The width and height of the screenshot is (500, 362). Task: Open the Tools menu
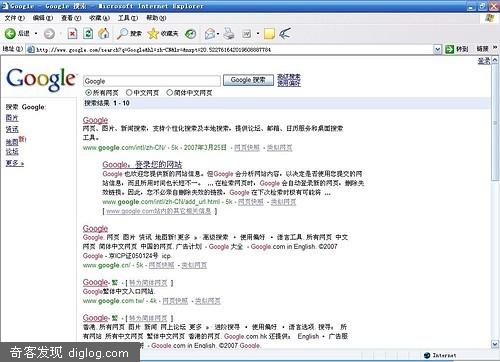click(128, 18)
